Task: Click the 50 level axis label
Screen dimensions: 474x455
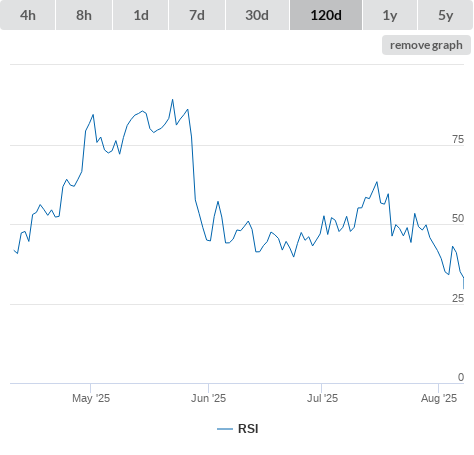Action: [458, 218]
